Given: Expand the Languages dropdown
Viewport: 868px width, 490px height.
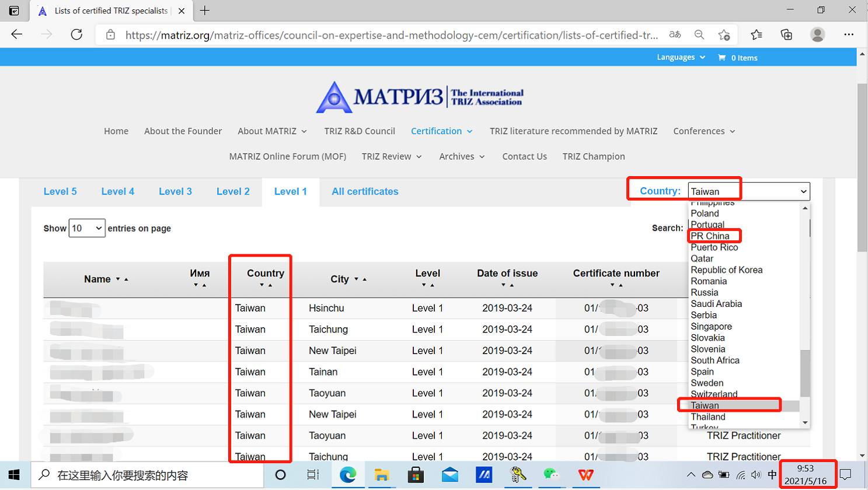Looking at the screenshot, I should [x=681, y=57].
